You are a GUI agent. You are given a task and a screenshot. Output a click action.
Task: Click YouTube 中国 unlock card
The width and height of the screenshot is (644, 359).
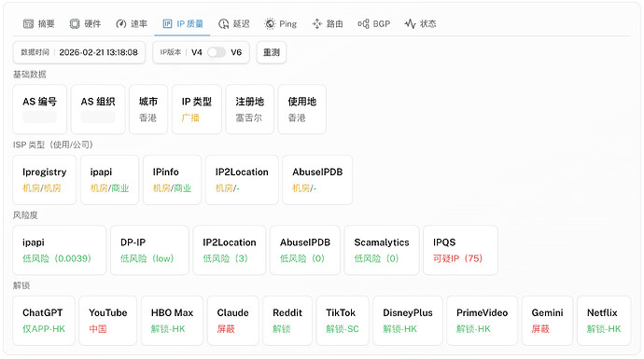point(108,321)
